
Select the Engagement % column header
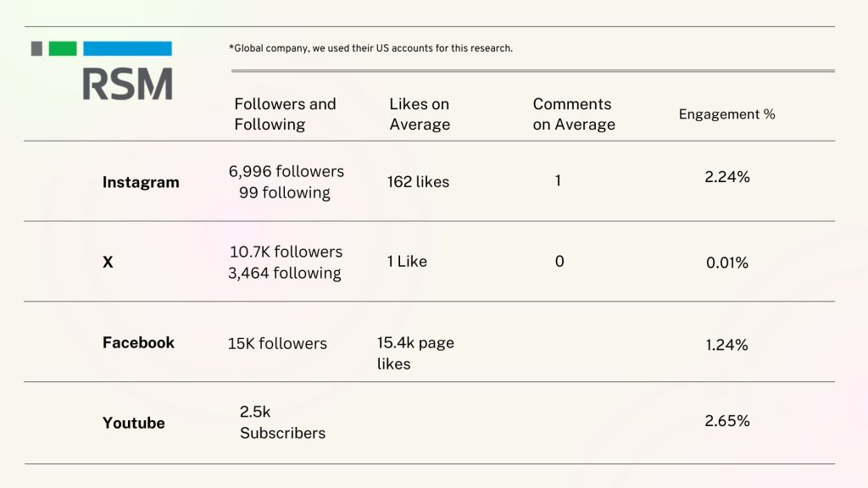[726, 114]
